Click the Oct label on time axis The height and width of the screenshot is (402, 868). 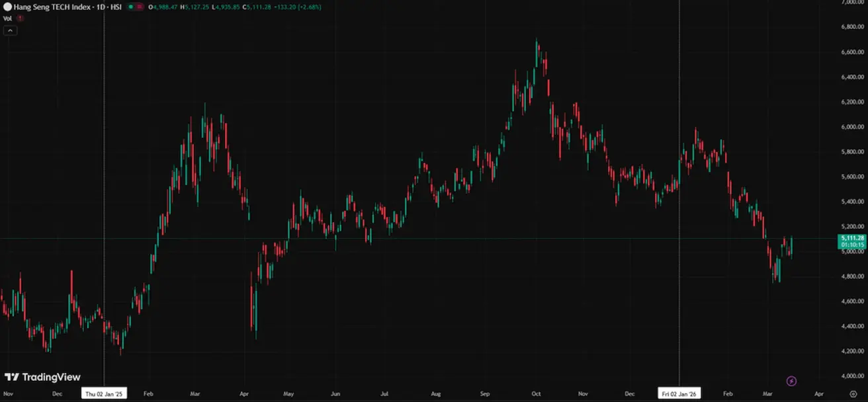tap(536, 393)
